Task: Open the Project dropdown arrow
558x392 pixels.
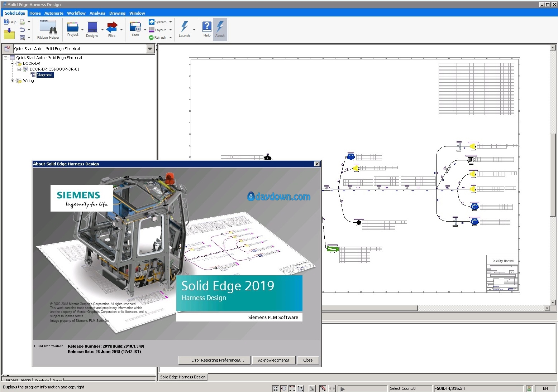Action: (82, 30)
